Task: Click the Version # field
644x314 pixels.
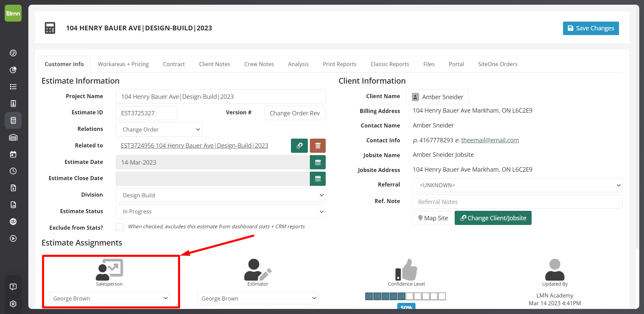Action: tap(295, 113)
